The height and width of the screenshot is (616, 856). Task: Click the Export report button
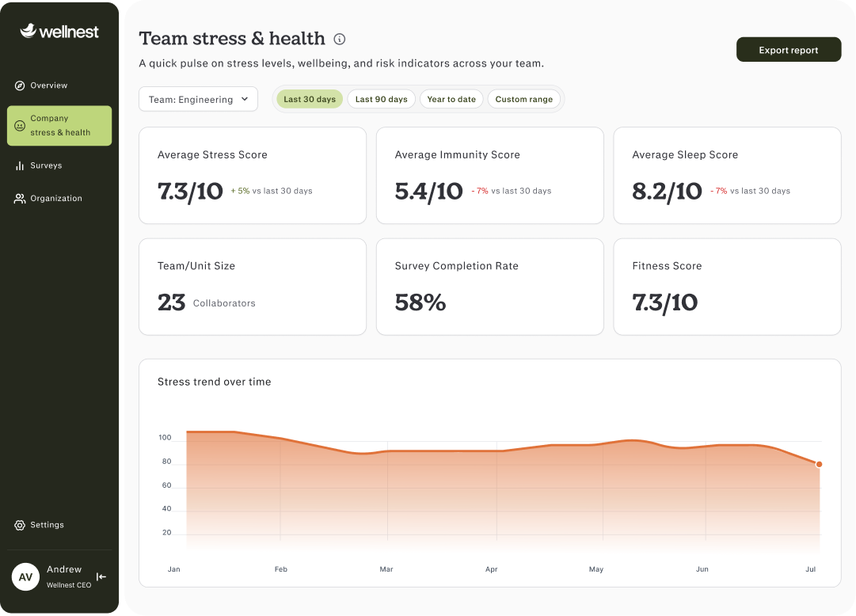pyautogui.click(x=789, y=50)
